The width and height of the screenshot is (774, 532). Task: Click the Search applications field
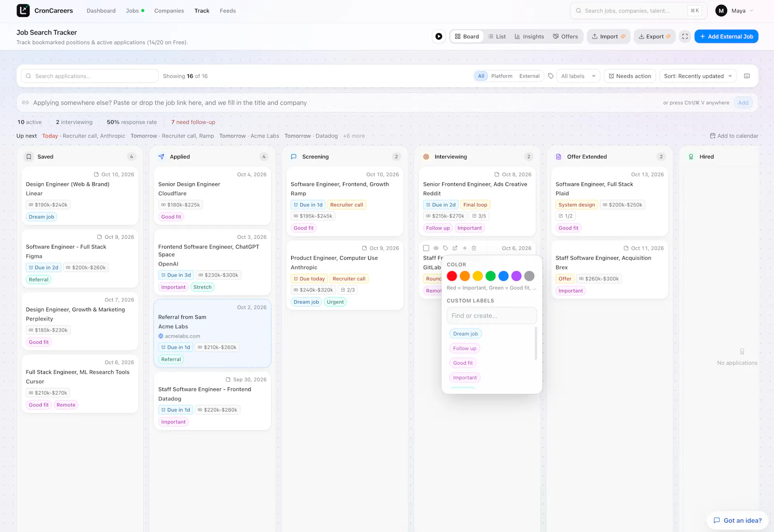coord(90,76)
